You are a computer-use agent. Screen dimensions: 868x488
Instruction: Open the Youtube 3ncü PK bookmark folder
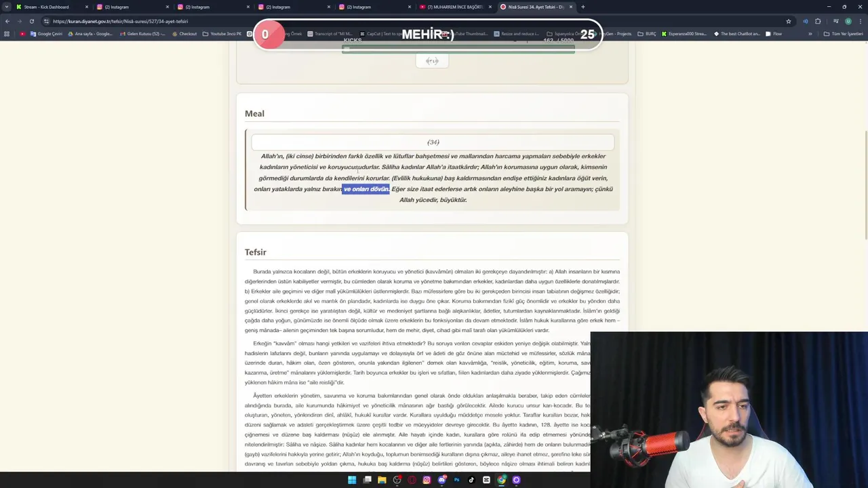point(222,33)
